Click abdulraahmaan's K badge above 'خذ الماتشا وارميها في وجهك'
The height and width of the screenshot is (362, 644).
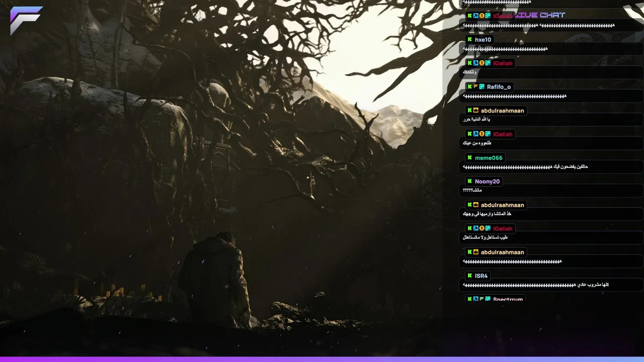click(470, 205)
